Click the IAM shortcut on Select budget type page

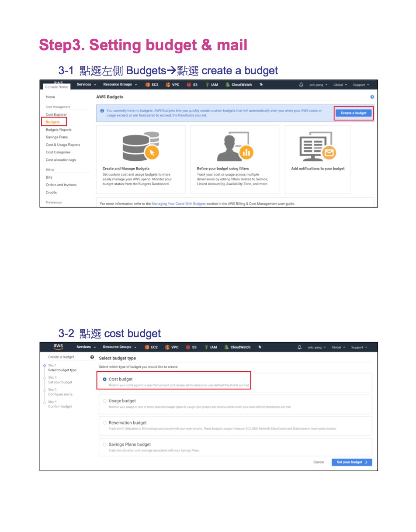[x=207, y=347]
